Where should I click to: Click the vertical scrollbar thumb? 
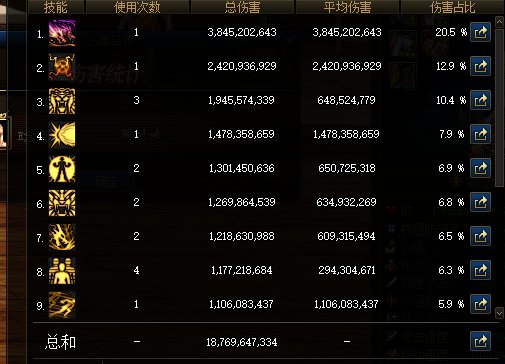point(499,108)
